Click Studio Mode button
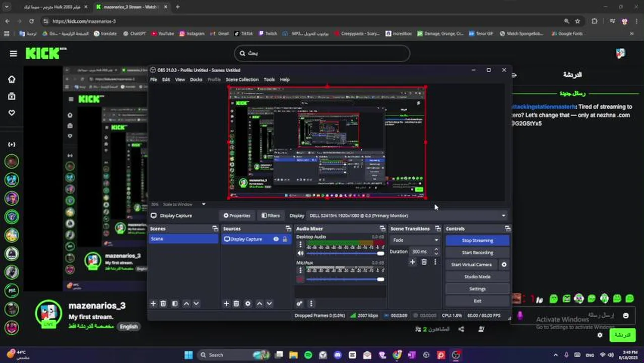The height and width of the screenshot is (363, 644). point(477,277)
